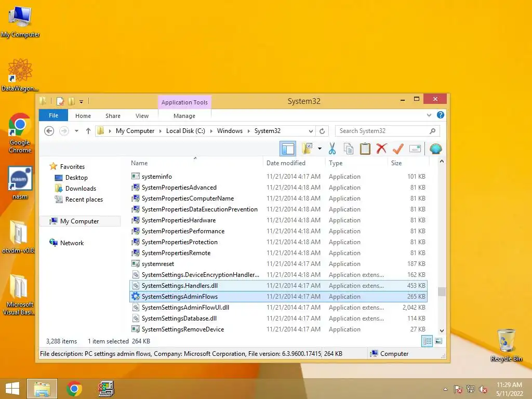Click the Classic Shell seashell settings icon
The image size is (532, 399).
coord(436,149)
